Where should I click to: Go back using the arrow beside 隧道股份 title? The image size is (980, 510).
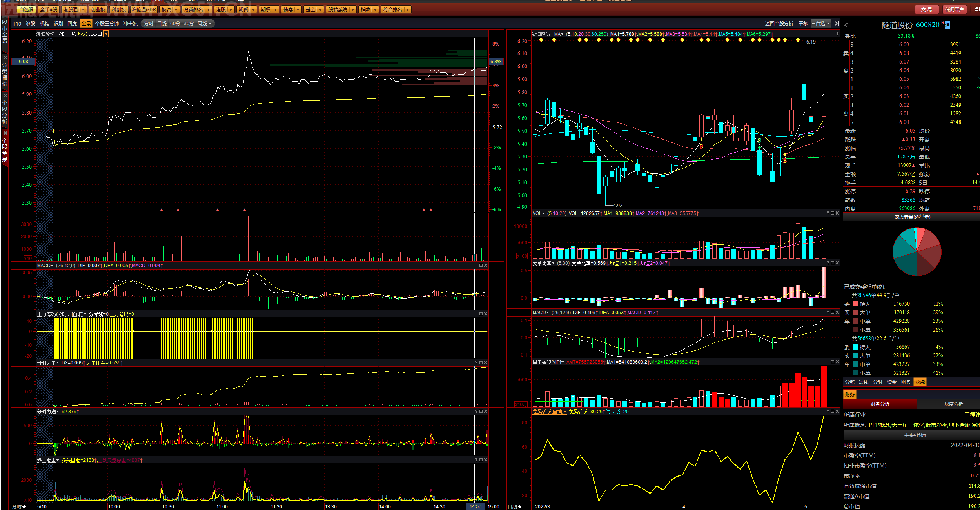tap(846, 25)
